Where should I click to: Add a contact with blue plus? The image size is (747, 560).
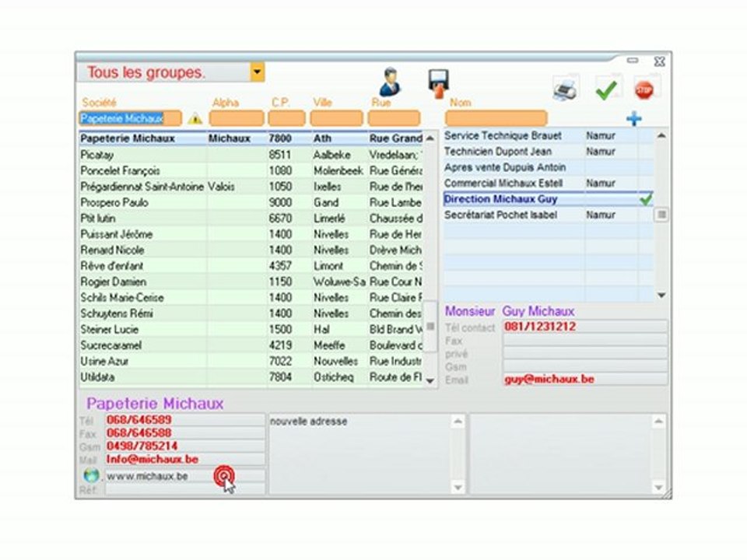633,118
